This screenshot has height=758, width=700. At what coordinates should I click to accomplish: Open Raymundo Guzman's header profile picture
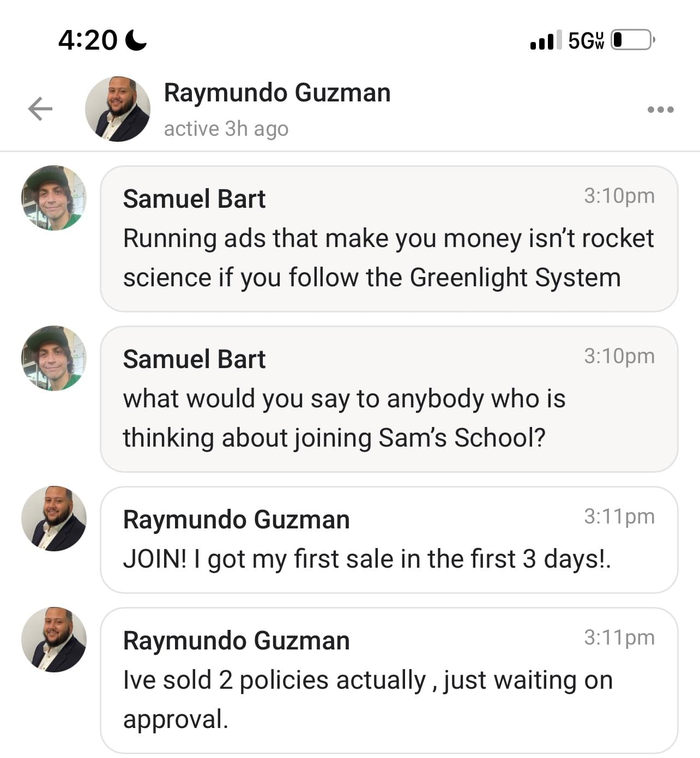click(118, 109)
